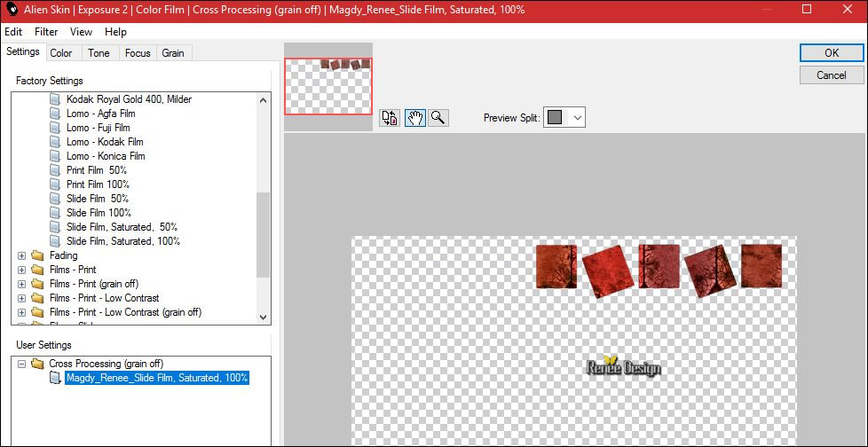Select the Fading folder label
868x447 pixels.
(63, 255)
